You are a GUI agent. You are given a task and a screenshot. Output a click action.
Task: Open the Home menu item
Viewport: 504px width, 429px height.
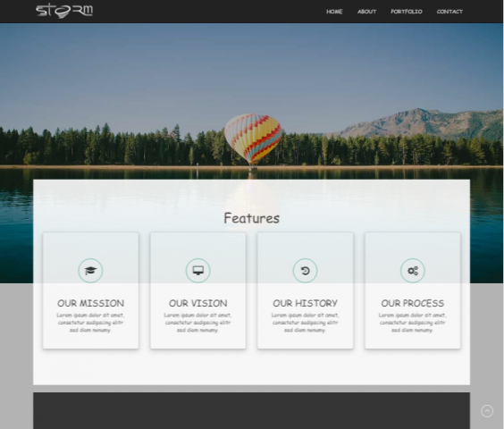(334, 12)
